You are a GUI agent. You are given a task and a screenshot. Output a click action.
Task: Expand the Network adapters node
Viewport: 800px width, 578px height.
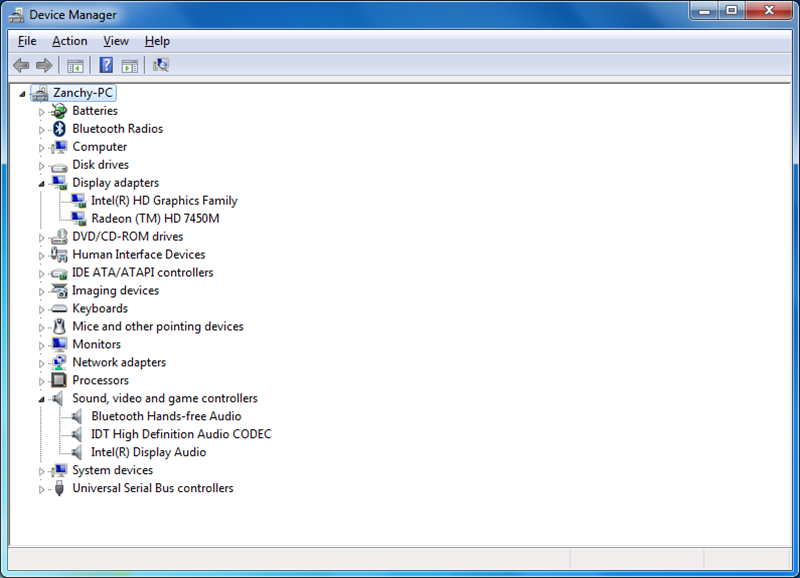41,363
